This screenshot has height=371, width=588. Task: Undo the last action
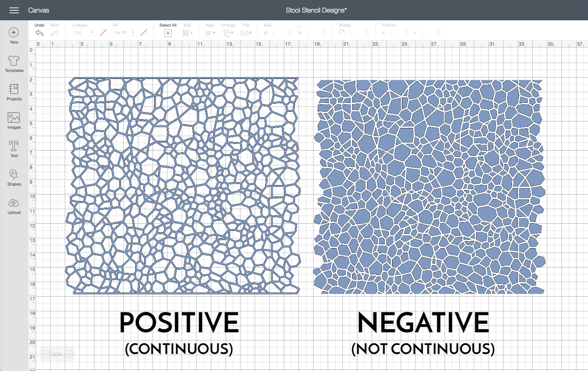(39, 30)
